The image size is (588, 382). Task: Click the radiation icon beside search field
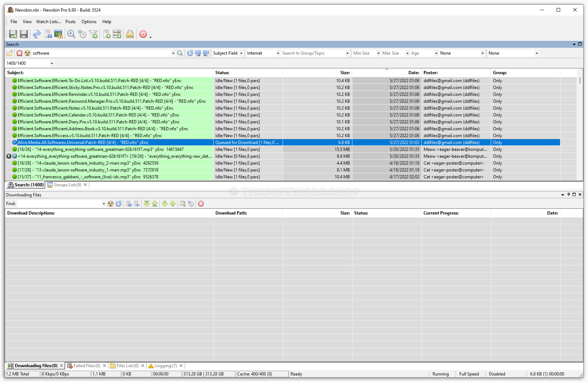point(27,53)
